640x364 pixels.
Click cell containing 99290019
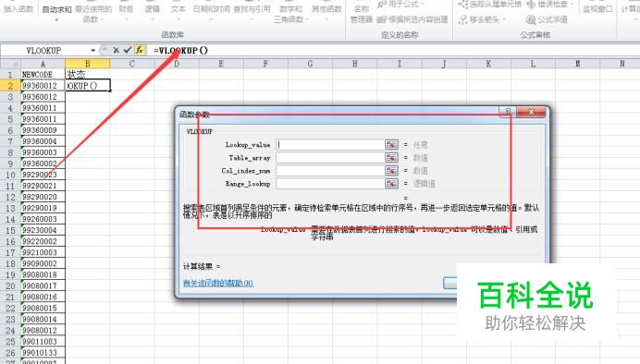[x=43, y=208]
